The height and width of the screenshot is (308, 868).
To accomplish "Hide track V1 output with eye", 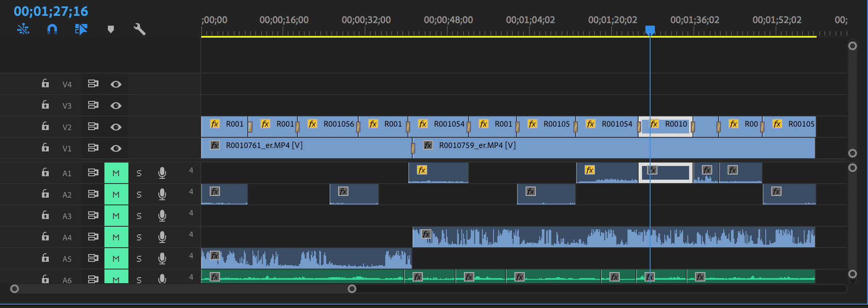I will point(116,148).
